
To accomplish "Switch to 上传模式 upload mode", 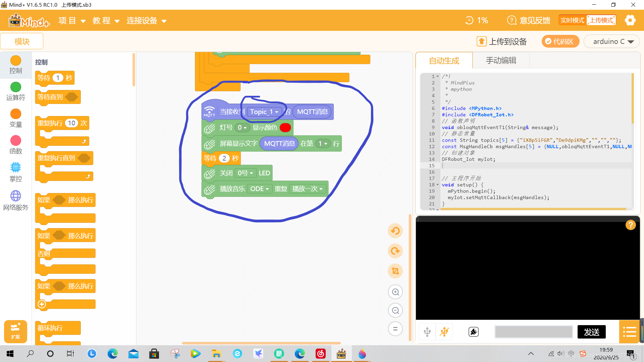I will tap(602, 20).
